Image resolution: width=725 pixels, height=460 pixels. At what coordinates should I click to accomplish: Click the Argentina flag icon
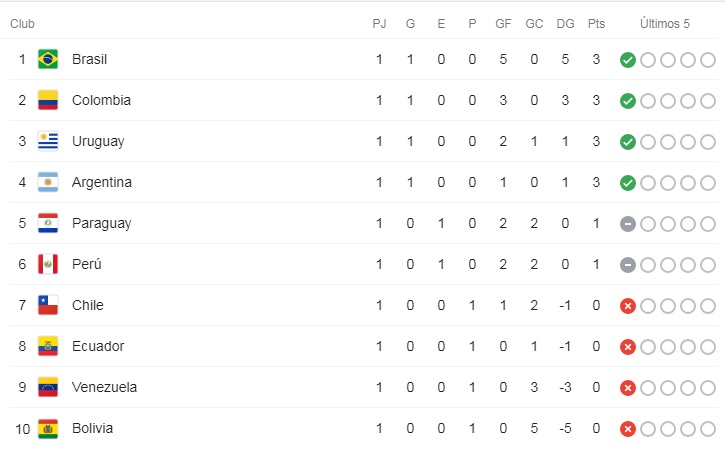48,182
